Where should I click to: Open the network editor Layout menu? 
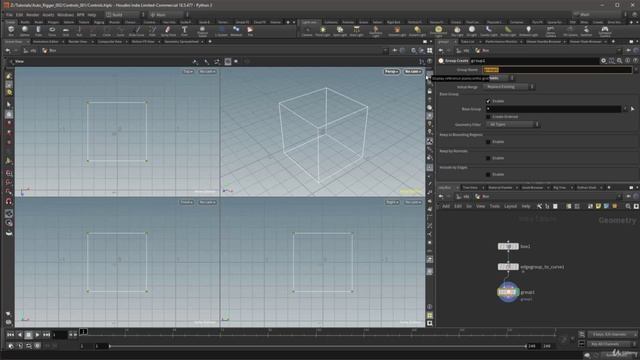pyautogui.click(x=510, y=207)
